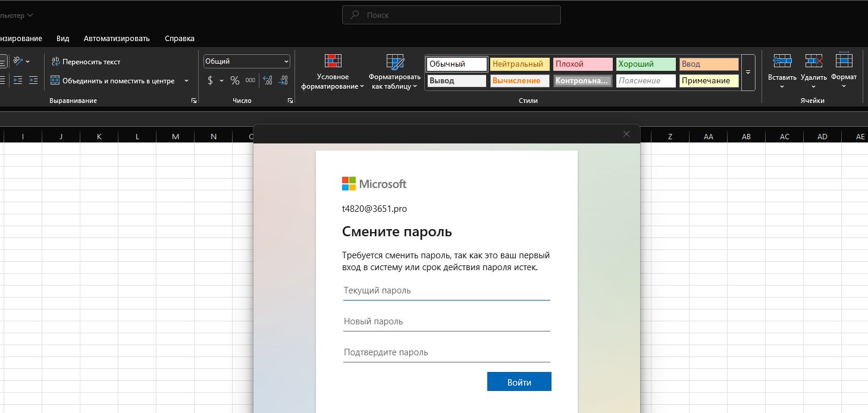Open the Число dialog launcher
Image resolution: width=868 pixels, height=413 pixels.
tap(290, 101)
